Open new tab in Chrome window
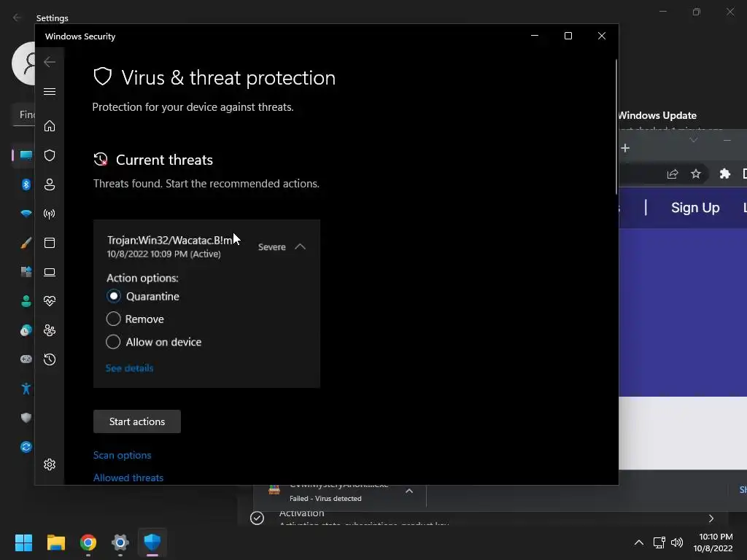 pos(625,148)
